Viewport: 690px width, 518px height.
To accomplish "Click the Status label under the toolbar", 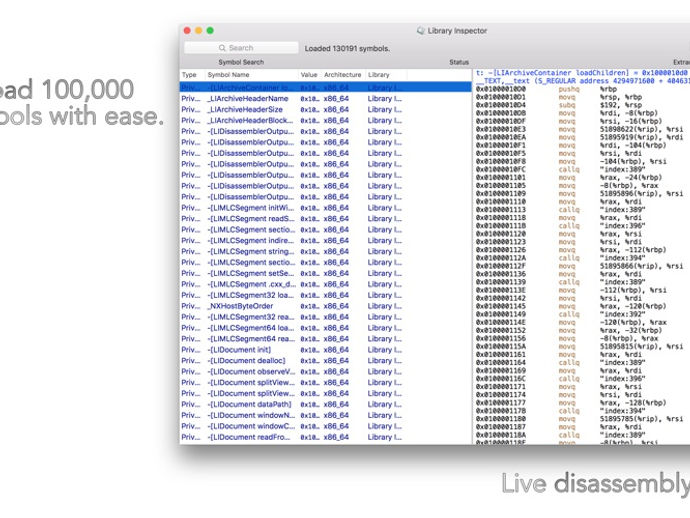I will 459,62.
